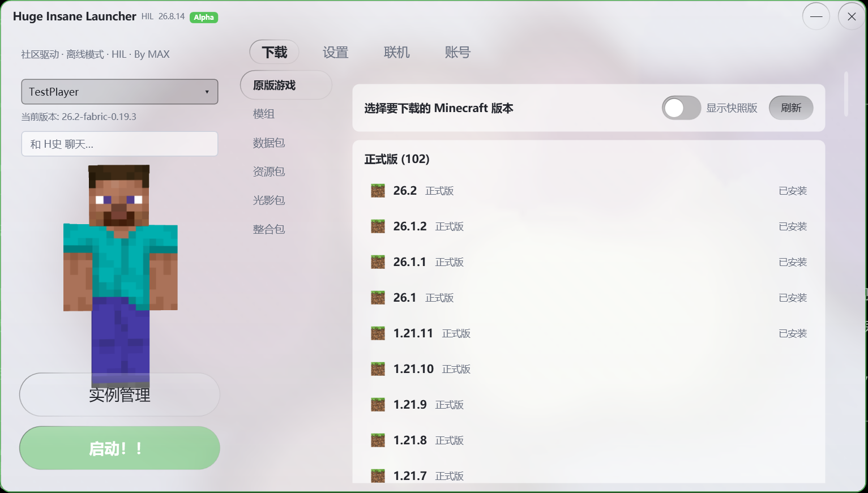Open the 光影包 category
This screenshot has width=868, height=493.
coord(269,200)
